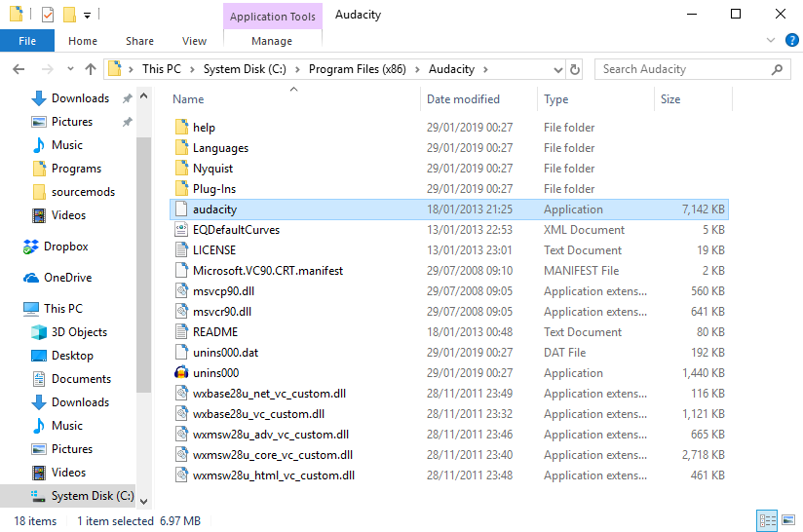The image size is (803, 532).
Task: Select the EQDefaultCurves XML file icon
Action: (x=181, y=229)
